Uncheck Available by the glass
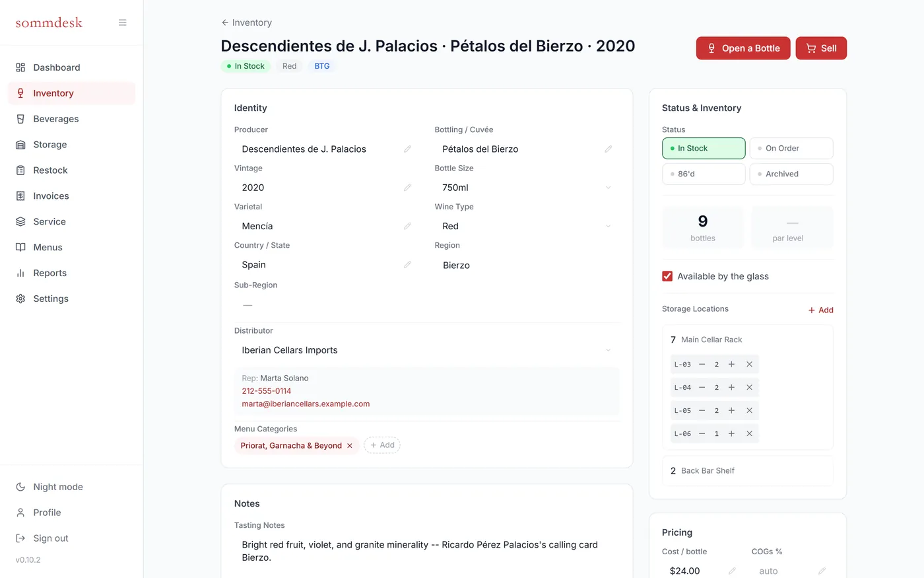This screenshot has width=924, height=578. pos(667,276)
